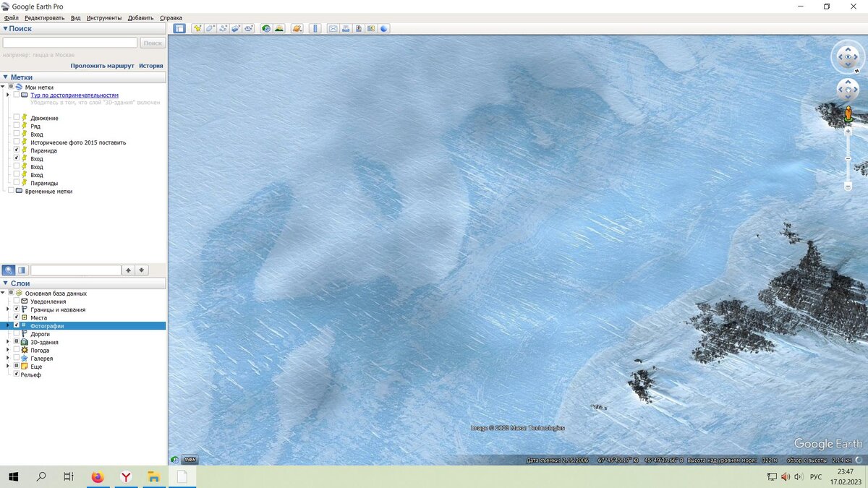The width and height of the screenshot is (868, 488).
Task: Expand the Тур по достопримечательностям folder arrow
Action: point(8,95)
